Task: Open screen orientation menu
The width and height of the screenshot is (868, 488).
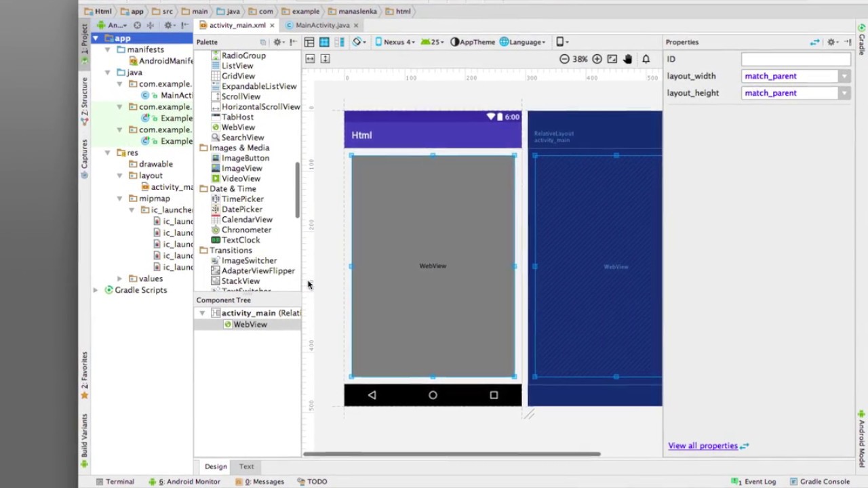Action: pos(359,42)
